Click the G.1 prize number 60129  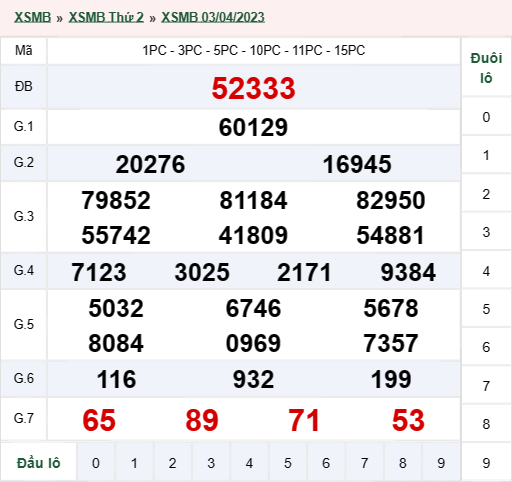click(x=253, y=127)
